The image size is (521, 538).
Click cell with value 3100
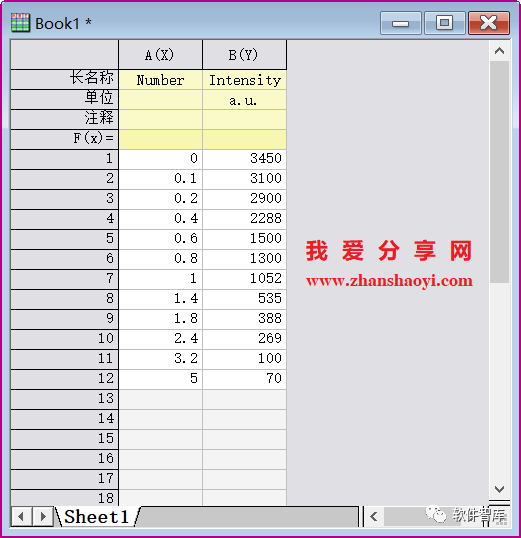(x=244, y=179)
